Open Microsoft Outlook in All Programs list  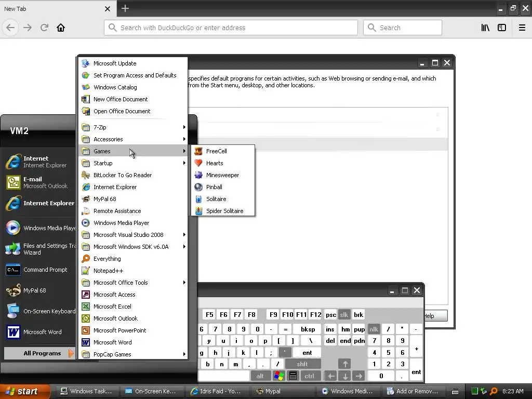coord(133,318)
